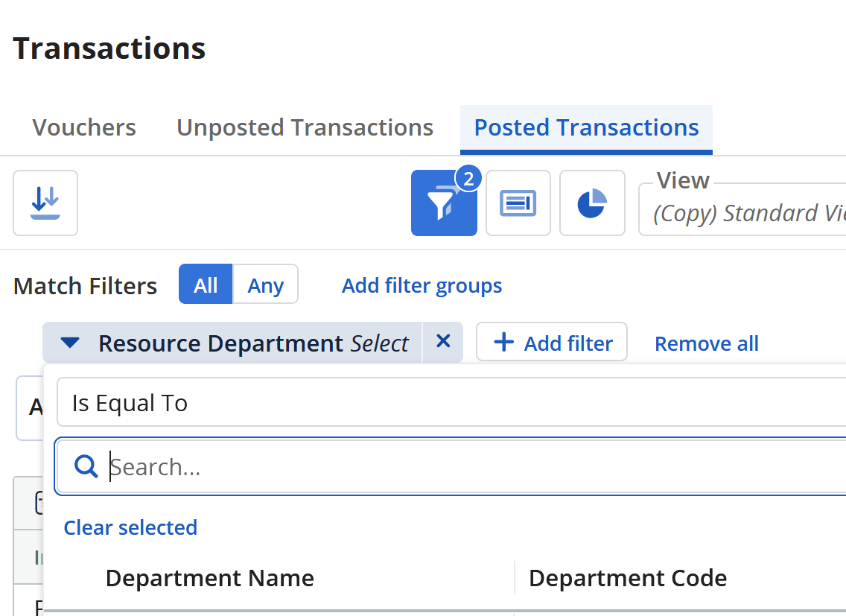846x616 pixels.
Task: Set Match Filters to All
Action: click(x=206, y=285)
